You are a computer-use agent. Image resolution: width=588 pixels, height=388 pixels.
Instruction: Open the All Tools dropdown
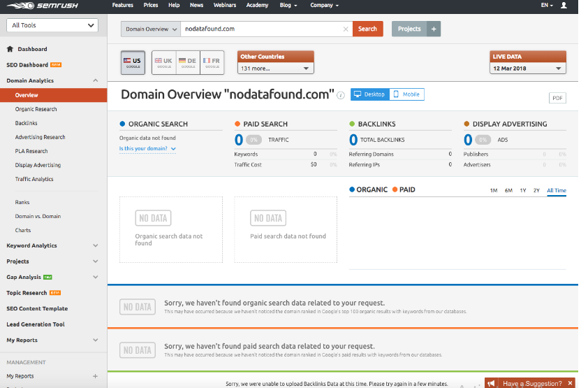click(x=52, y=25)
